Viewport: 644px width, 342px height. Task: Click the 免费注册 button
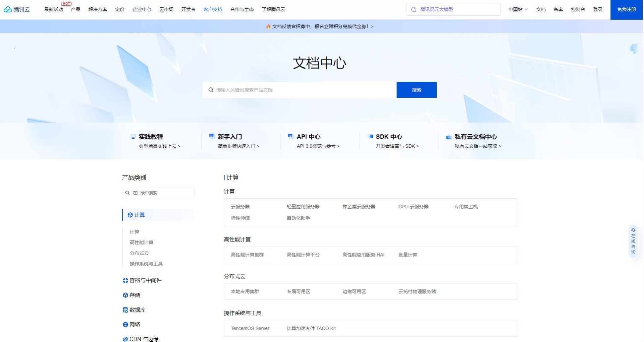pos(626,9)
